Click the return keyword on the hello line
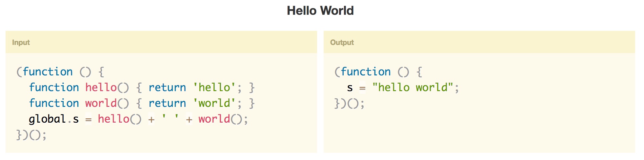644x160 pixels. tap(167, 88)
